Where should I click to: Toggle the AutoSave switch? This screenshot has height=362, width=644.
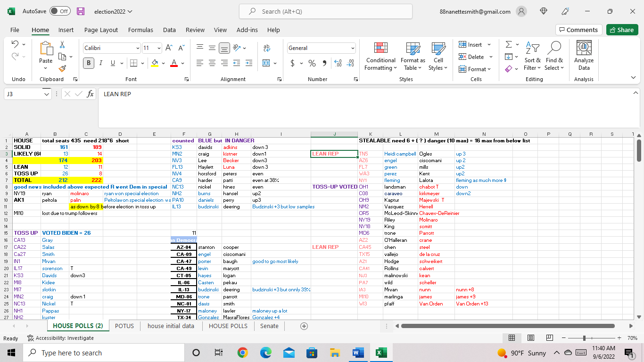coord(60,11)
